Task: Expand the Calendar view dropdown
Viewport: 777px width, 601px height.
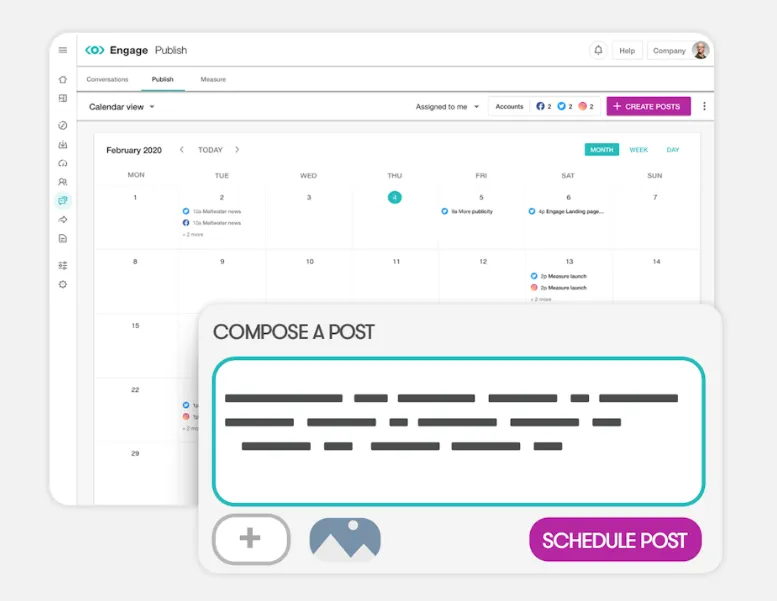Action: pos(122,106)
